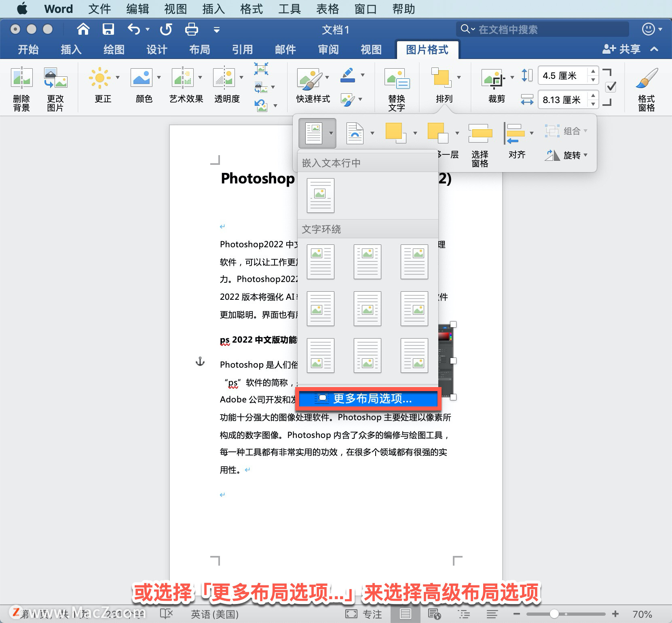Open the Apple menu
This screenshot has height=623, width=672.
pos(22,8)
